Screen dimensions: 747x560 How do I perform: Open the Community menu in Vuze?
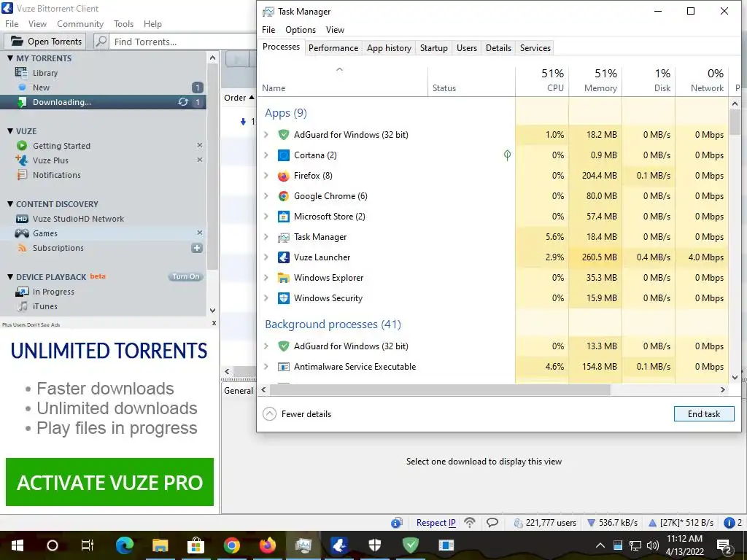[x=80, y=24]
